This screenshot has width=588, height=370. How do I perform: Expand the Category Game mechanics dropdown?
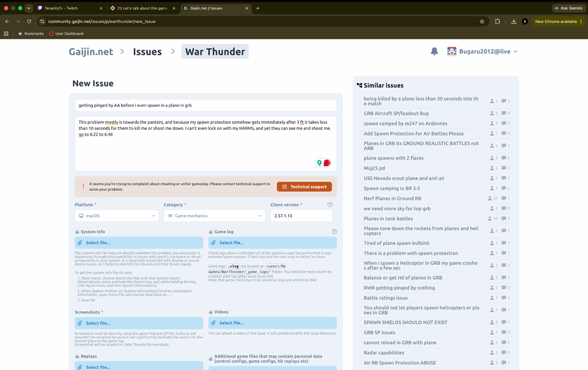215,216
